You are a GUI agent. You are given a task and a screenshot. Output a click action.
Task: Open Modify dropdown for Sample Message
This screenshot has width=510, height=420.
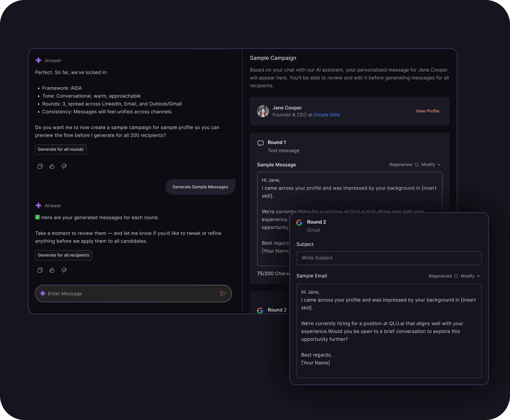(431, 165)
